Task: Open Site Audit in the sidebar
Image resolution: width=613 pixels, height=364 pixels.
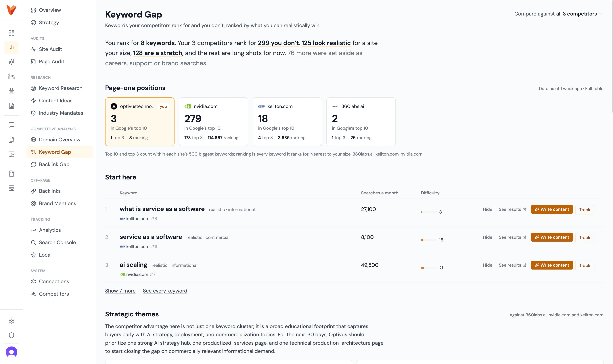Action: pyautogui.click(x=60, y=49)
